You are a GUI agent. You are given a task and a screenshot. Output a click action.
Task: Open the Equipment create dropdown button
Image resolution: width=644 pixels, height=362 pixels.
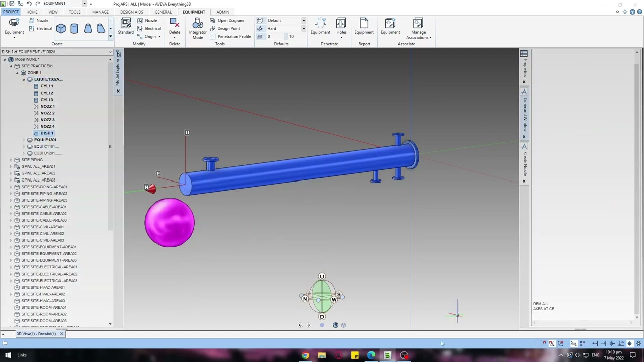(x=14, y=28)
